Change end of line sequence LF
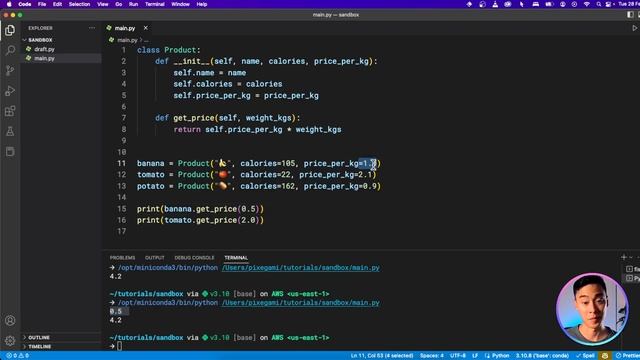640x360 pixels. (x=475, y=356)
